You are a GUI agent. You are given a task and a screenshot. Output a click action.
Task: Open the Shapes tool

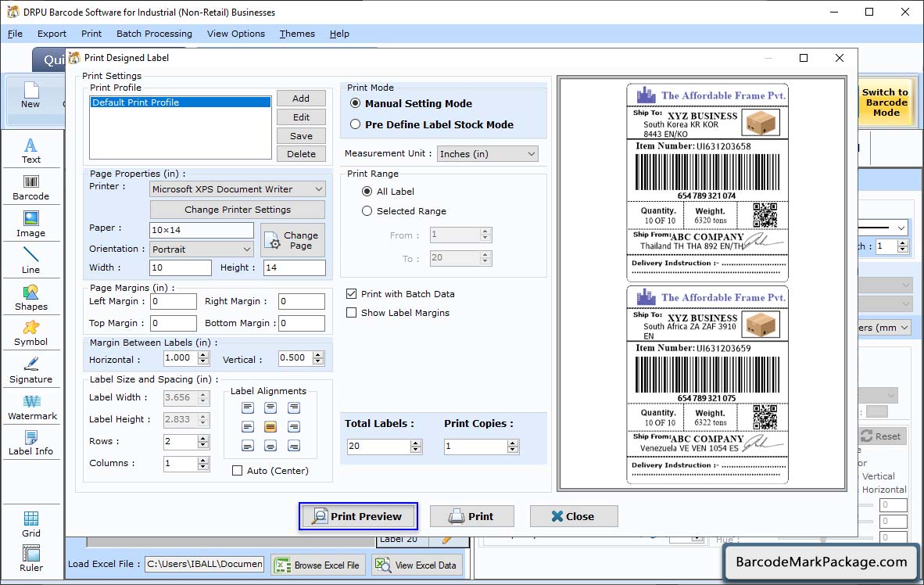(x=31, y=297)
